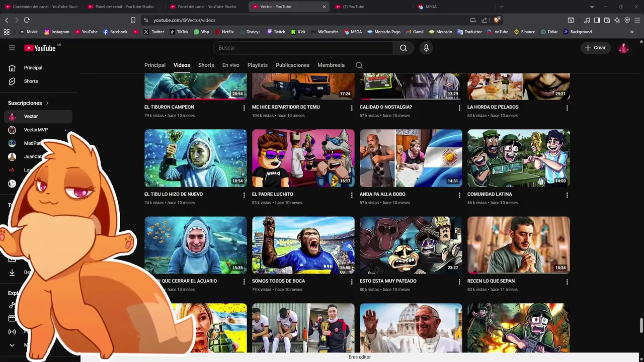Open the share icon in address bar
644x362 pixels.
pyautogui.click(x=484, y=20)
